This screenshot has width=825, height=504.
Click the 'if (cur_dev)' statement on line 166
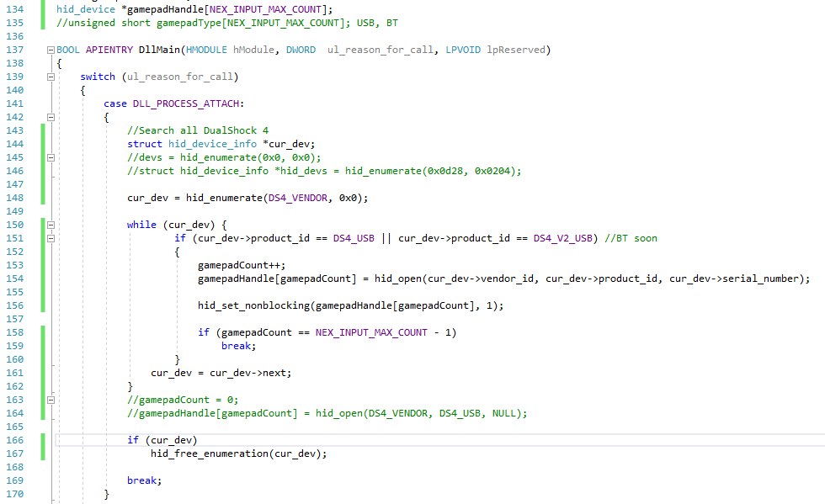pyautogui.click(x=162, y=440)
